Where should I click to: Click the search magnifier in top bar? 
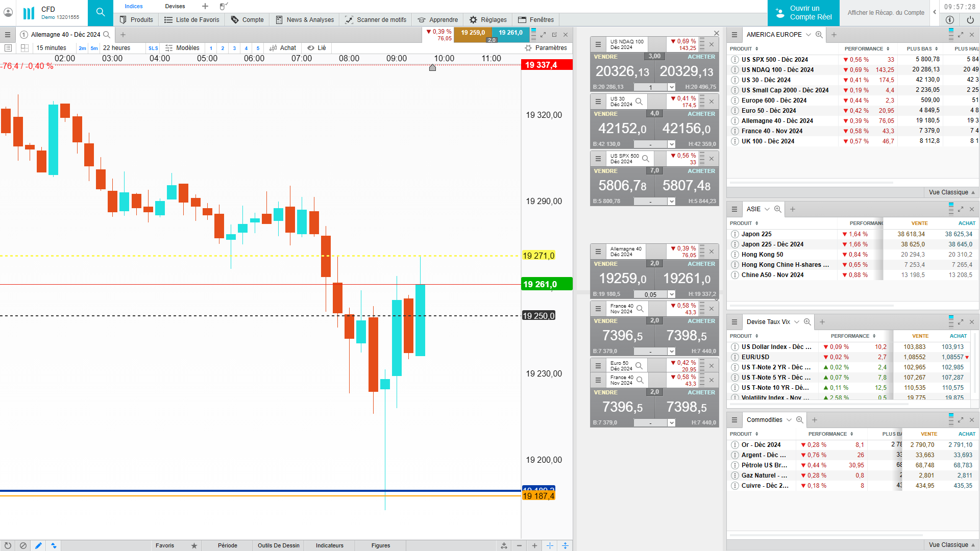click(x=101, y=12)
